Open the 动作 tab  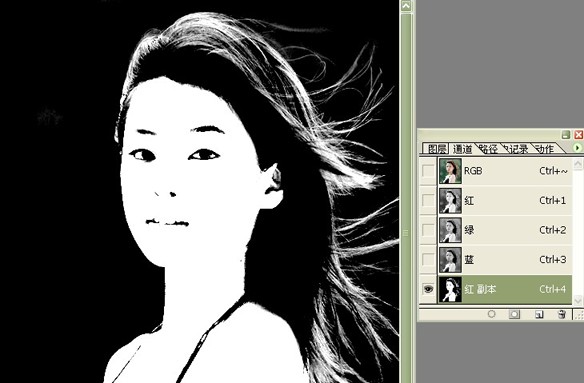click(545, 149)
